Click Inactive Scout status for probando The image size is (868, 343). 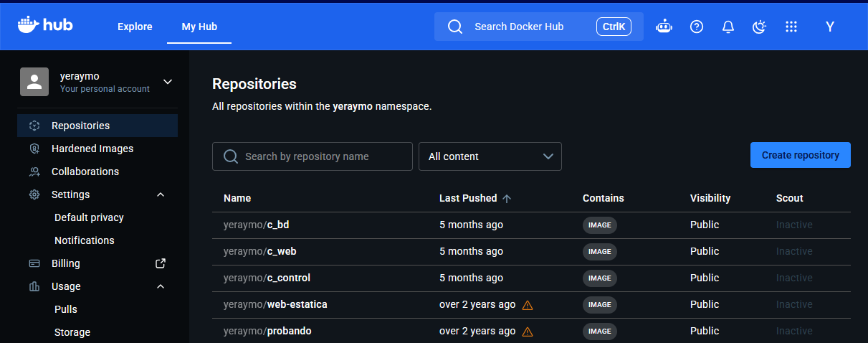[794, 331]
